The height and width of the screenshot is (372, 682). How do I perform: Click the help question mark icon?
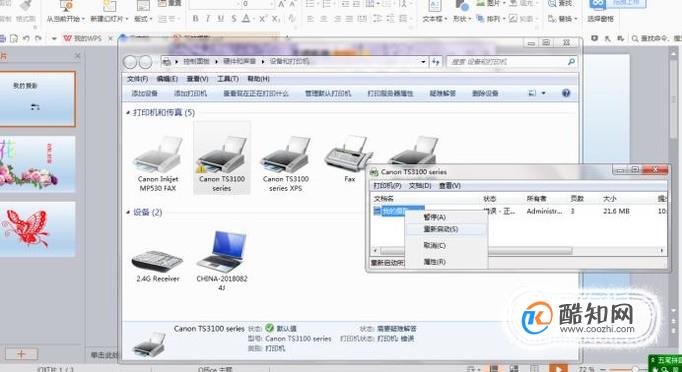coord(566,93)
